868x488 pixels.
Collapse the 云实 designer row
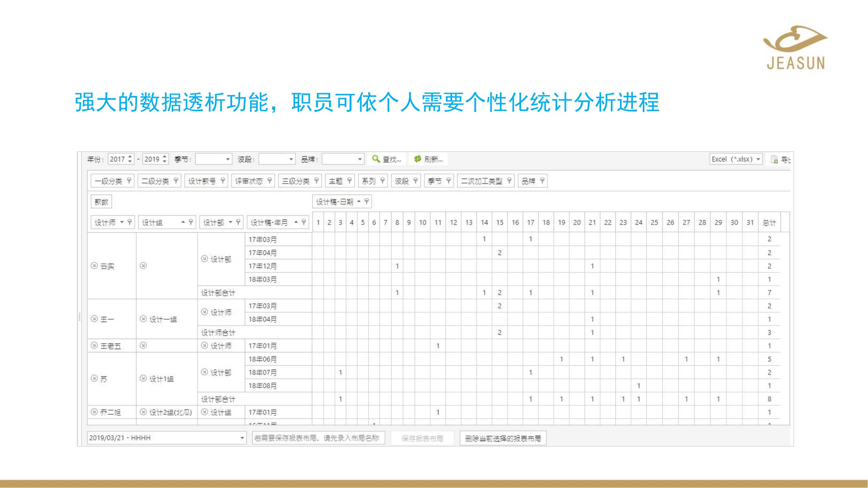pos(94,266)
